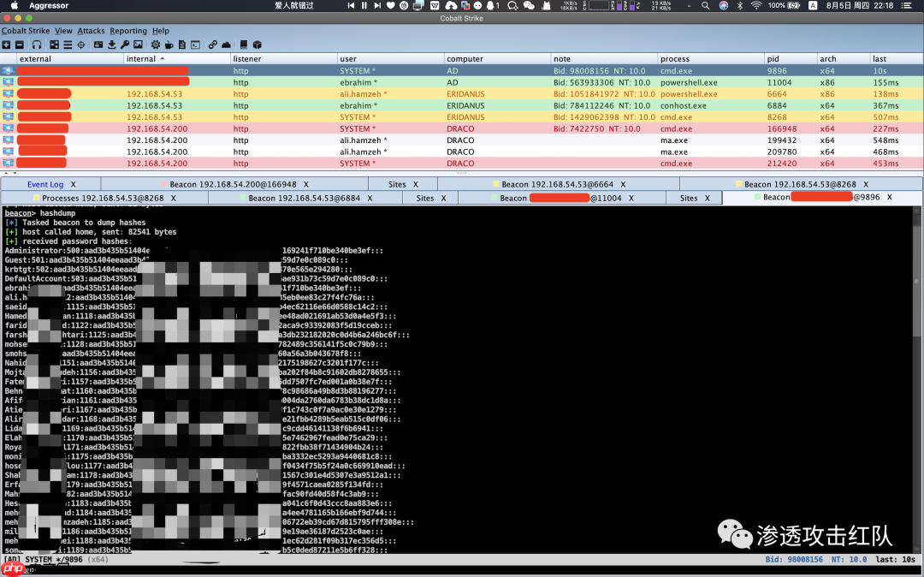Select the session row with pid 8268
Image resolution: width=924 pixels, height=577 pixels.
pos(462,116)
